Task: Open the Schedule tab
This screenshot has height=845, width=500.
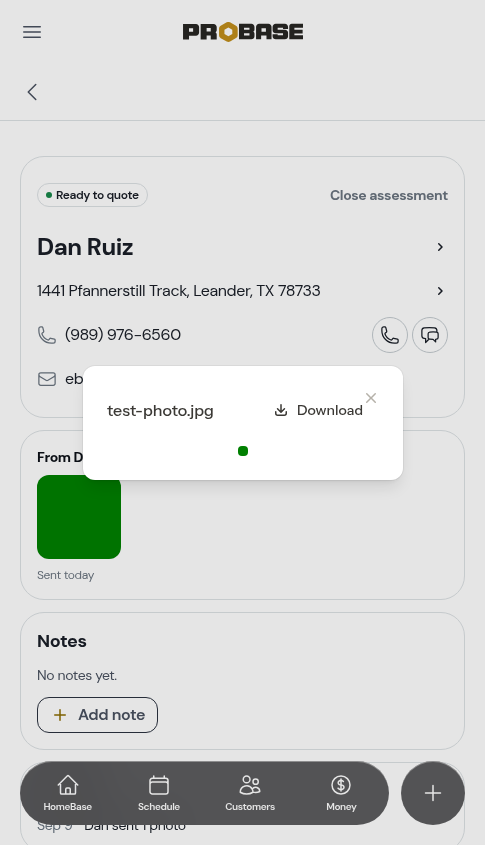Action: tap(159, 793)
